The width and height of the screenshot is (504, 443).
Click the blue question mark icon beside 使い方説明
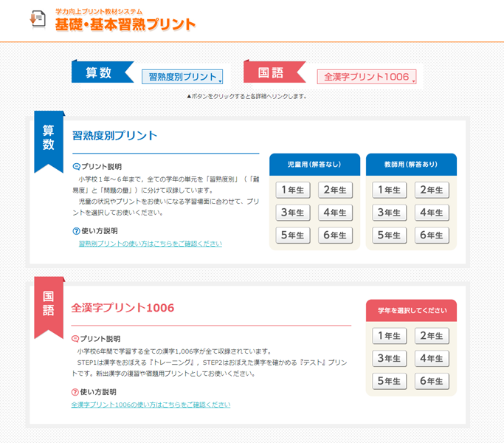click(x=76, y=231)
